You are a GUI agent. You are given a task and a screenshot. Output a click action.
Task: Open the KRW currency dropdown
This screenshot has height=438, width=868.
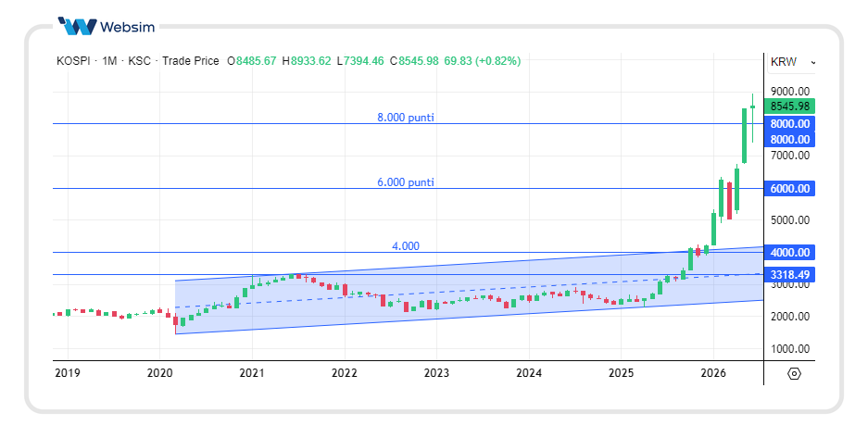(x=793, y=62)
